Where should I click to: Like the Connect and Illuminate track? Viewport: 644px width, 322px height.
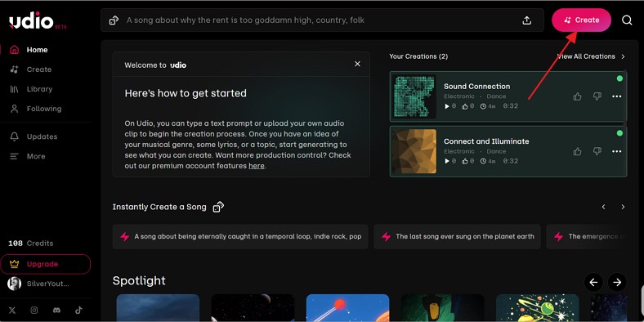click(x=578, y=151)
